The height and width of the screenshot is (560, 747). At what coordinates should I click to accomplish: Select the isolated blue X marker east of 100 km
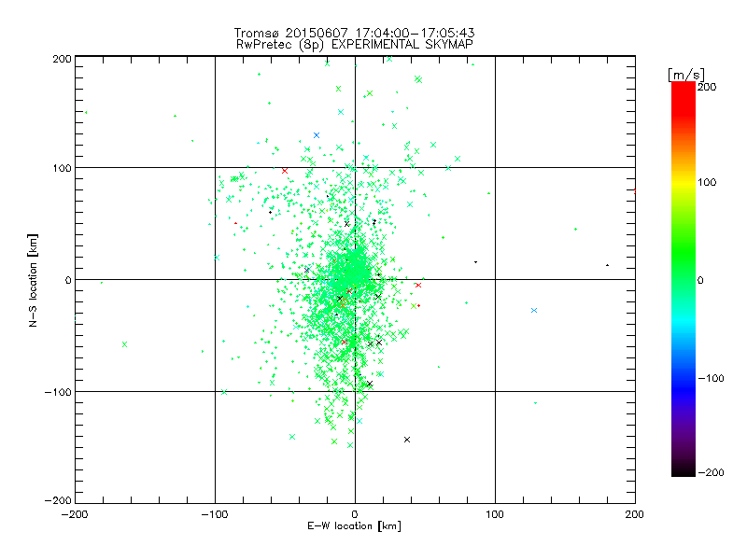(x=534, y=311)
